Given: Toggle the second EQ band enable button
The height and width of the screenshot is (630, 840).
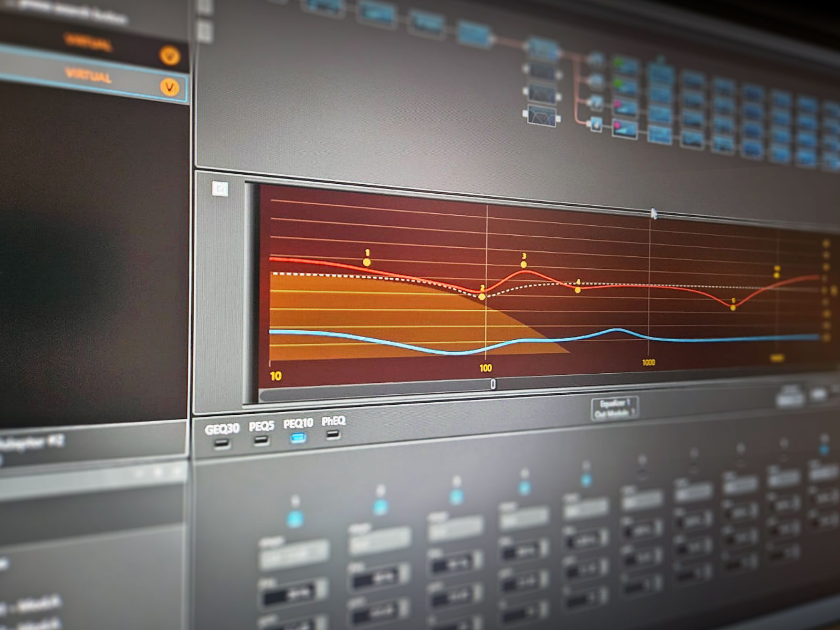Looking at the screenshot, I should 380,507.
